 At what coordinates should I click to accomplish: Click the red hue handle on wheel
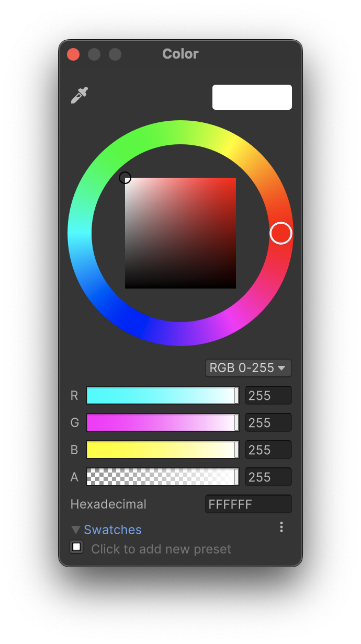[281, 233]
